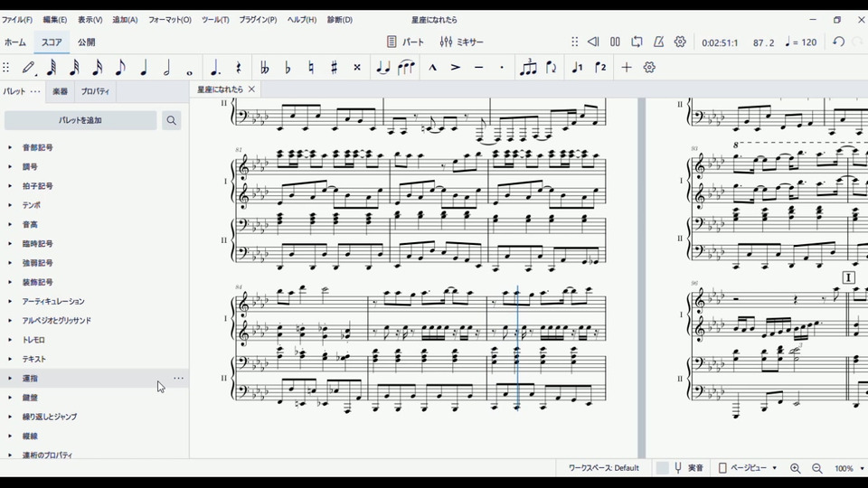
Task: Apply the flat accidental
Action: [288, 68]
